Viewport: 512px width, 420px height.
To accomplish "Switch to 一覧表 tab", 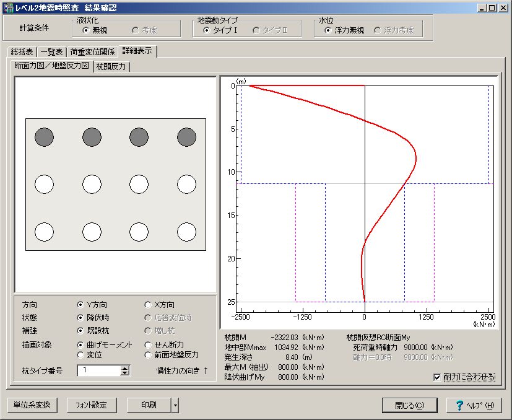I will pyautogui.click(x=51, y=52).
